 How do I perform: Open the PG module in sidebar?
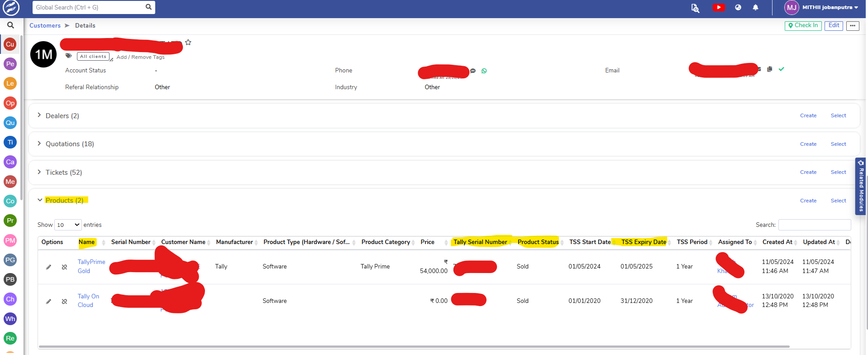pos(10,260)
